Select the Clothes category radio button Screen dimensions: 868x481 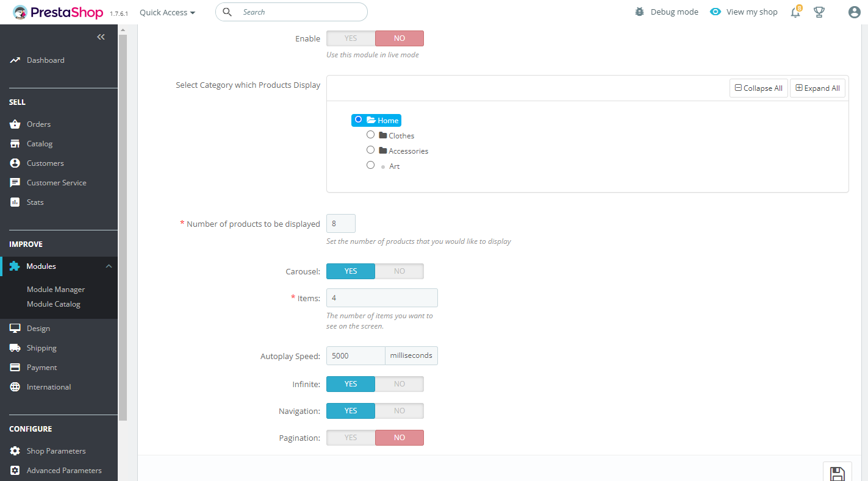coord(370,135)
